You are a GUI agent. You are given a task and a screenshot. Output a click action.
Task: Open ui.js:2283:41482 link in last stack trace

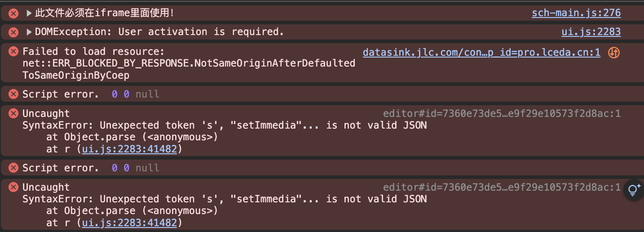(129, 223)
